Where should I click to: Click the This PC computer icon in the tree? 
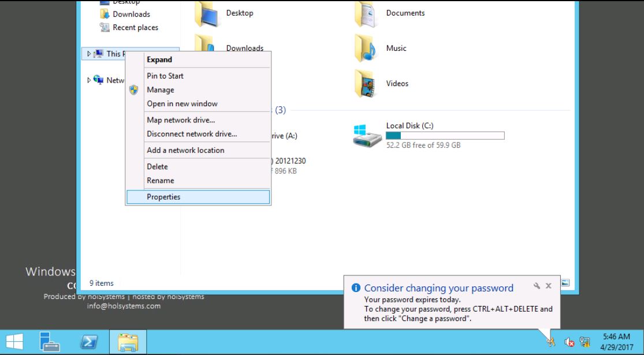[98, 54]
